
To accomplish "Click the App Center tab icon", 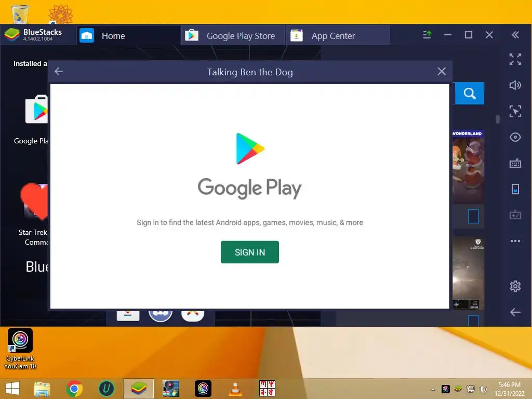I will (296, 36).
